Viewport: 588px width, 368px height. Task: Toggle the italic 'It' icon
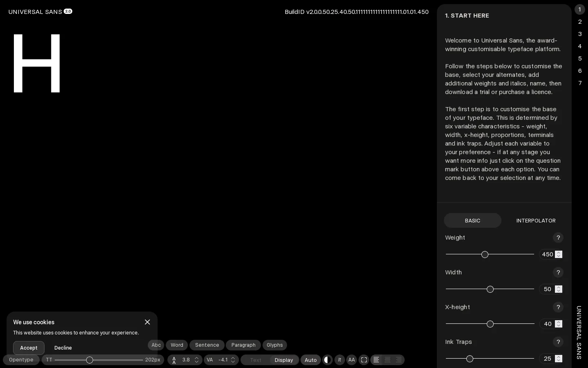coord(339,360)
